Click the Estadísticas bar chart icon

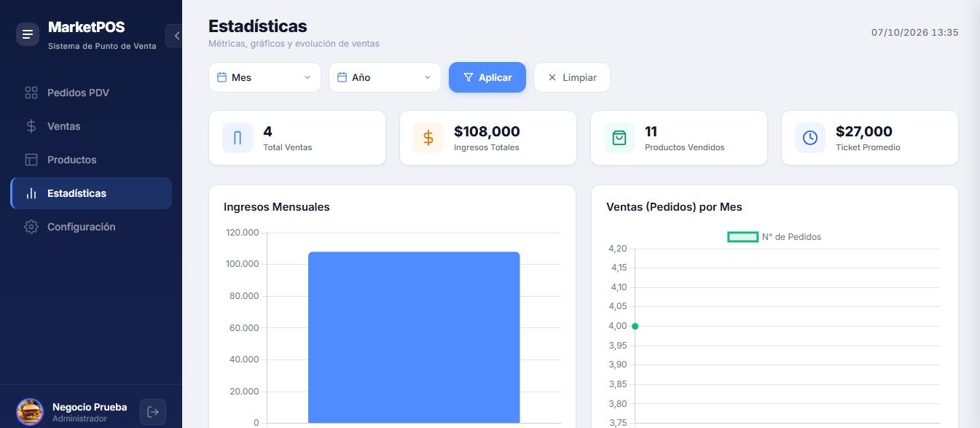click(x=31, y=193)
